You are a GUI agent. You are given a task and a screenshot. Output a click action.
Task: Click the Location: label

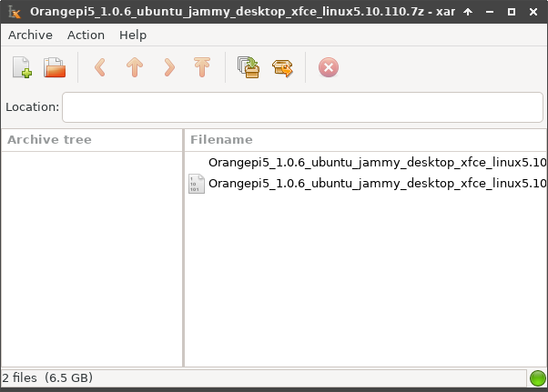tap(32, 106)
